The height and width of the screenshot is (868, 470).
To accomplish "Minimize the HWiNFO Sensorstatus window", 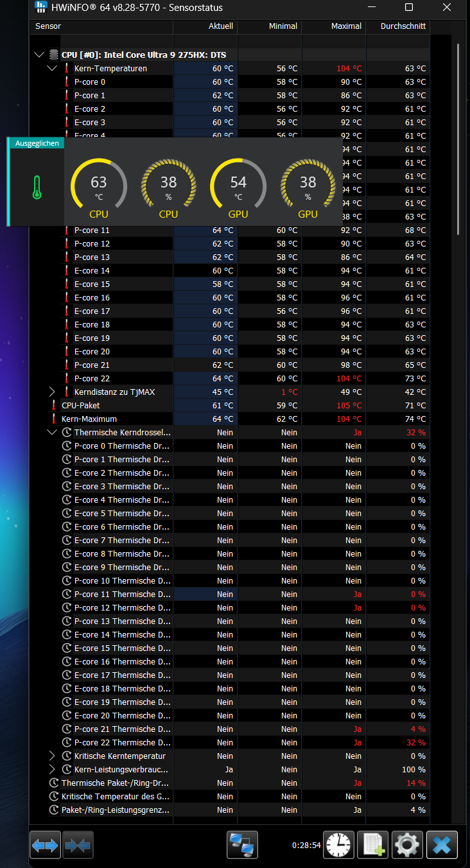I will 371,8.
